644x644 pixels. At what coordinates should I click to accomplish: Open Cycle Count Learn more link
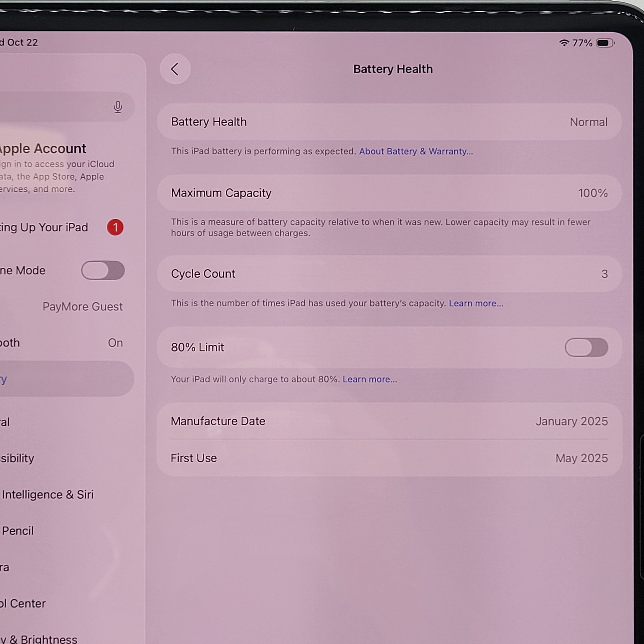[476, 303]
